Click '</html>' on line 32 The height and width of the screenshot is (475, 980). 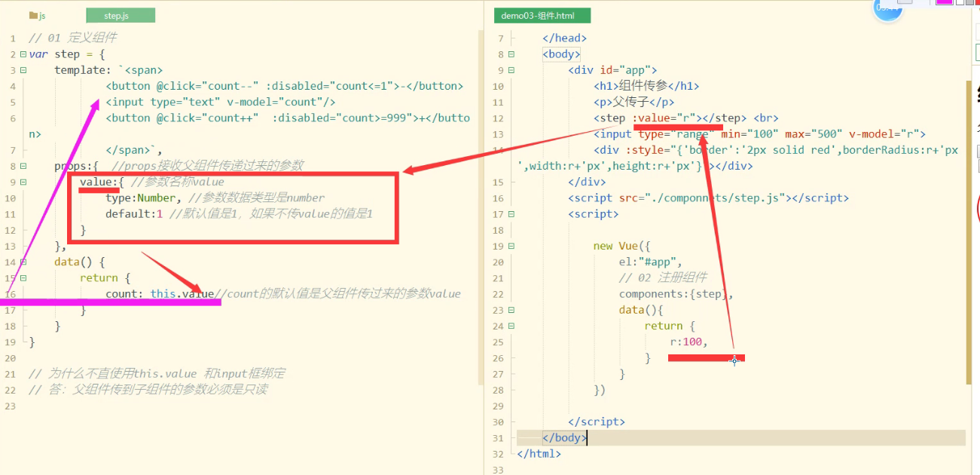pyautogui.click(x=539, y=454)
